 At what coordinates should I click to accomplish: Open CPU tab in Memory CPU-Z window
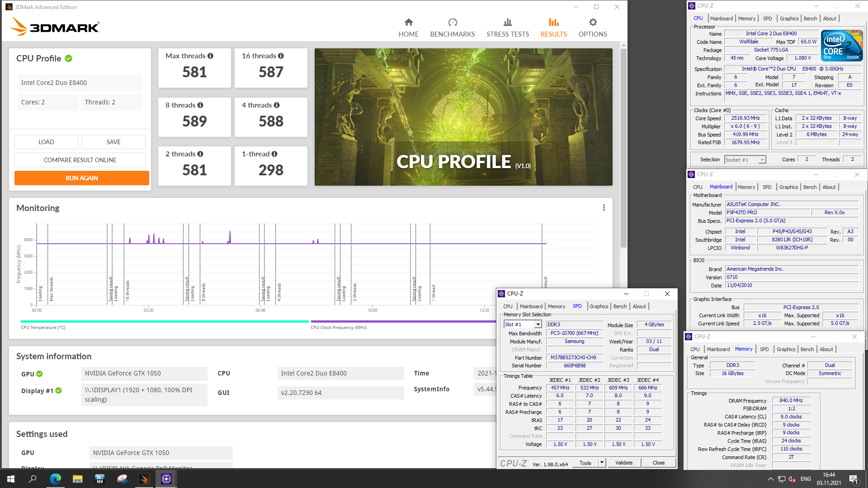click(695, 349)
